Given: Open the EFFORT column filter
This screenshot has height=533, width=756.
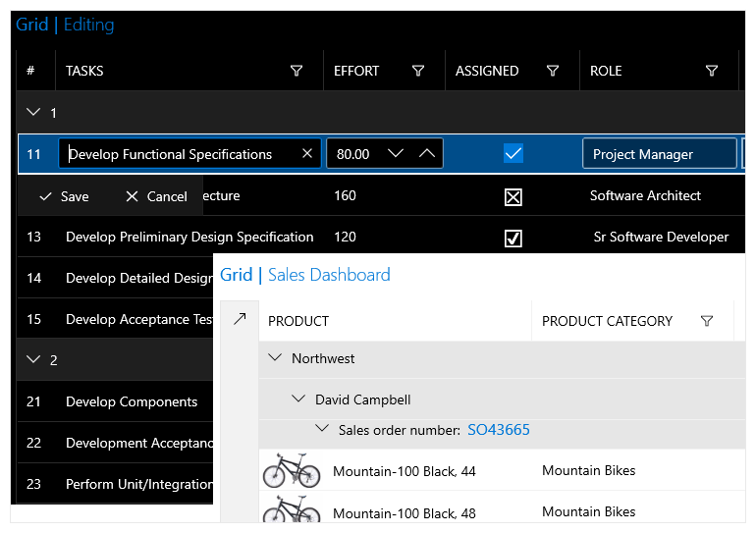Looking at the screenshot, I should 418,71.
